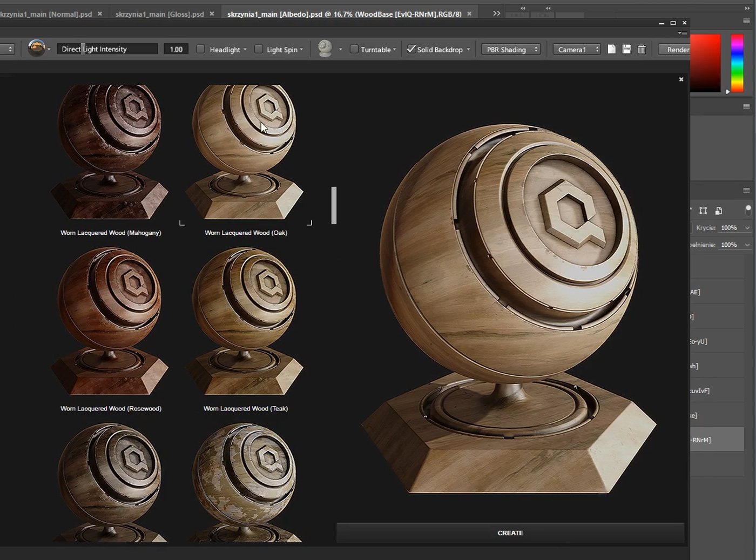Open the PBR Shading mode dropdown
This screenshot has height=560, width=756.
click(510, 49)
